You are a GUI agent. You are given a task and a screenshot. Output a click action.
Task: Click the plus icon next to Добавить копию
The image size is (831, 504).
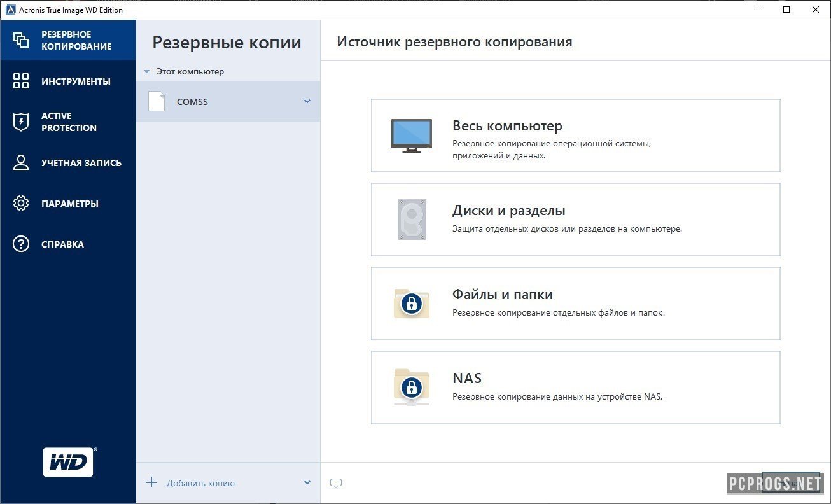click(151, 482)
